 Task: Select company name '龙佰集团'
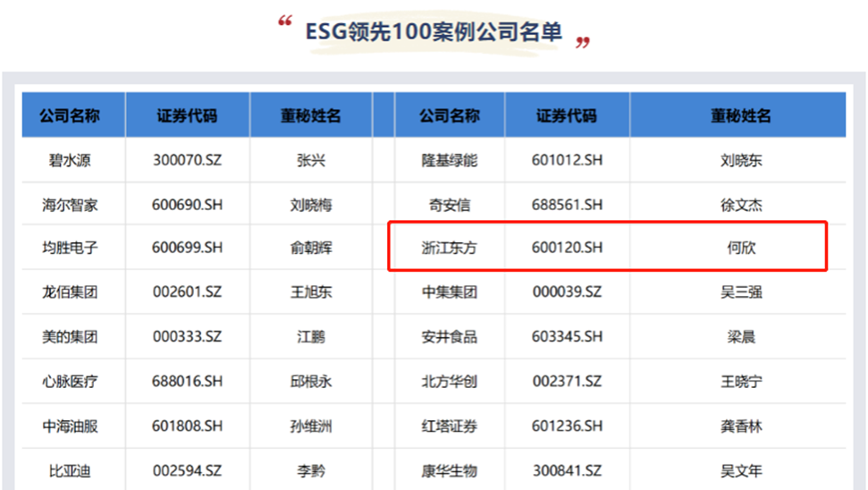70,291
